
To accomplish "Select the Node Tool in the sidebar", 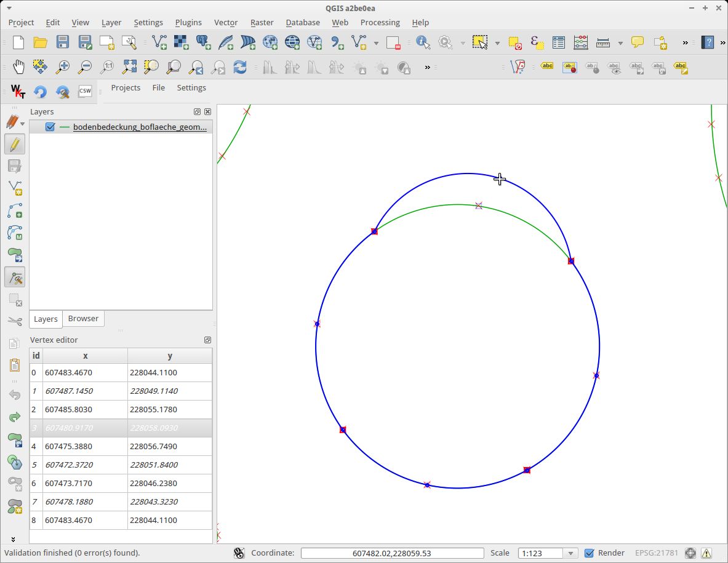I will (x=15, y=278).
